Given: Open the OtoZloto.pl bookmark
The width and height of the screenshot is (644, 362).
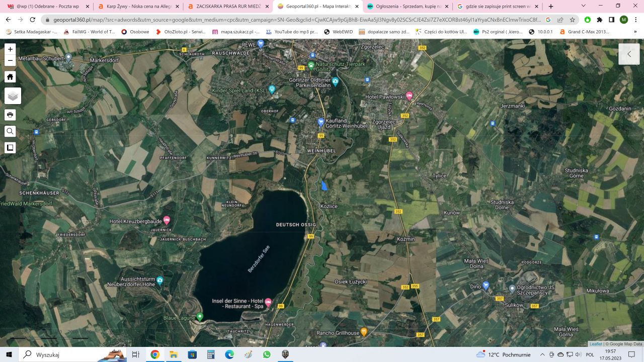Looking at the screenshot, I should pyautogui.click(x=181, y=32).
